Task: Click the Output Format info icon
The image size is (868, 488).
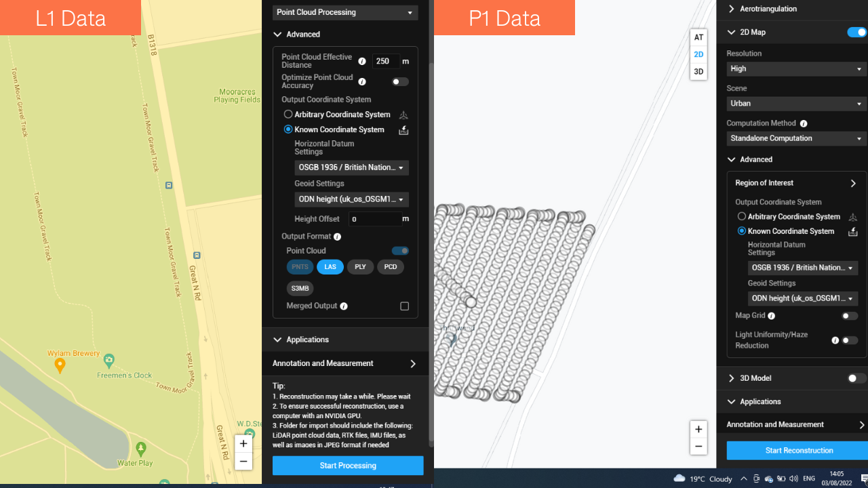Action: (338, 237)
